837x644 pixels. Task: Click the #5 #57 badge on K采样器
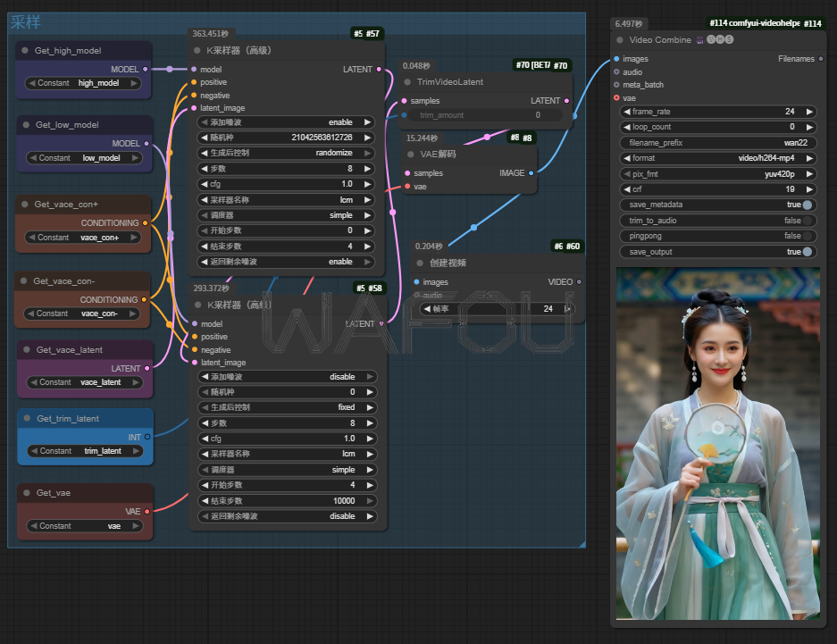[x=367, y=34]
